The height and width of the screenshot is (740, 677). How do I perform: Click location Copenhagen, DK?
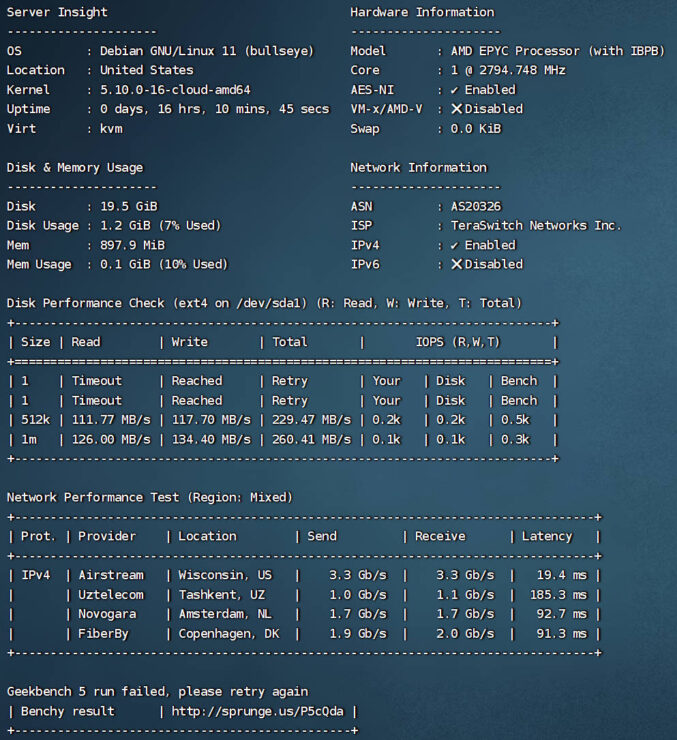click(229, 633)
